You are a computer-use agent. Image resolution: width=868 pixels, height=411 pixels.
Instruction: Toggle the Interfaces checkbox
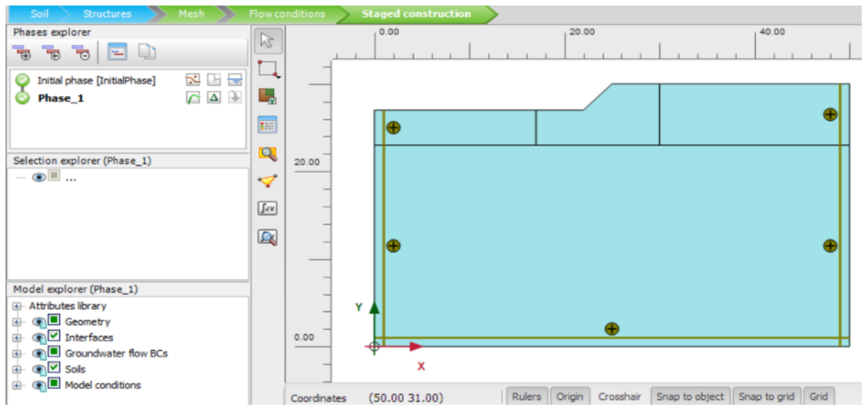coord(54,336)
